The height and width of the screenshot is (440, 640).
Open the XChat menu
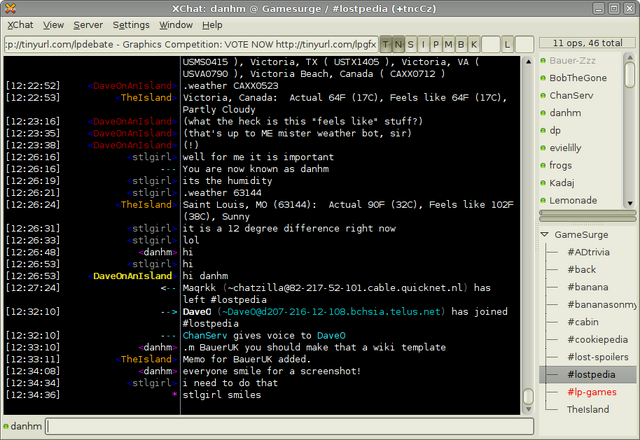20,25
